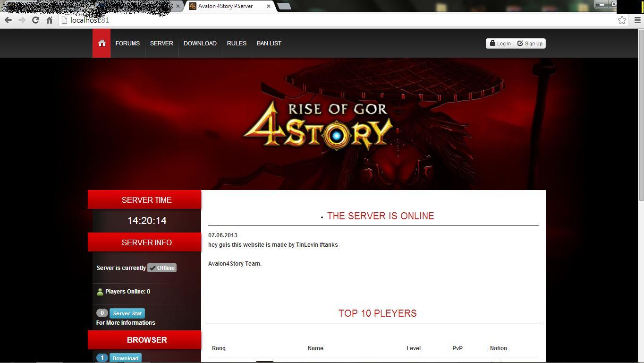Open the FORUMS menu item
Viewport: 644px width, 363px height.
pyautogui.click(x=127, y=43)
